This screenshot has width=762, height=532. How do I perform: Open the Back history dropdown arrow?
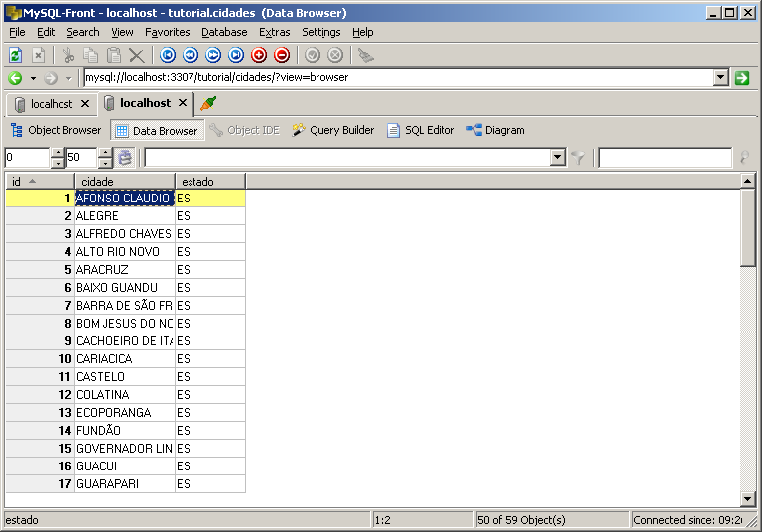[x=33, y=78]
